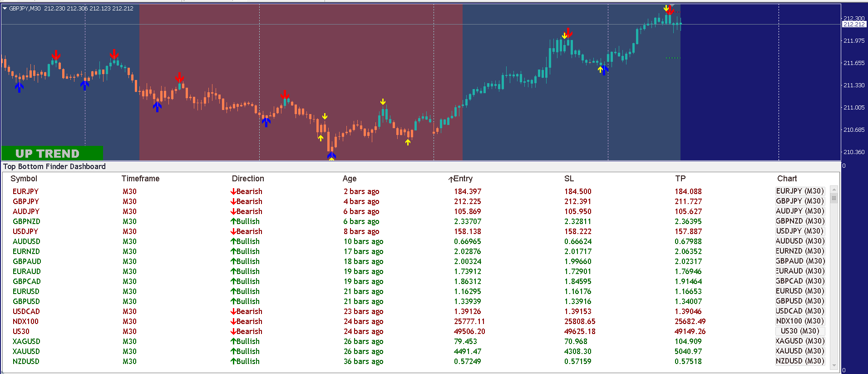The width and height of the screenshot is (868, 374).
Task: Click the Bearish down-arrow icon for EURJPY
Action: coord(233,191)
